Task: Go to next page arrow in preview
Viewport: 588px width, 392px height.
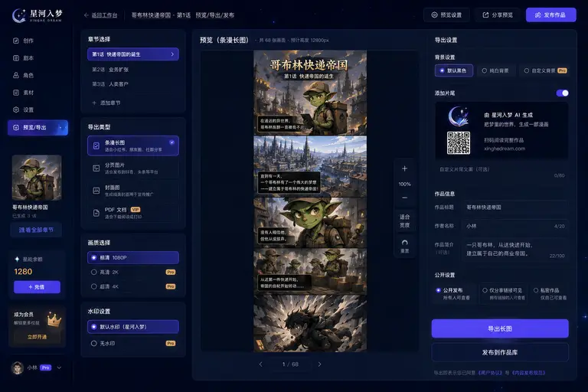Action: pos(319,364)
